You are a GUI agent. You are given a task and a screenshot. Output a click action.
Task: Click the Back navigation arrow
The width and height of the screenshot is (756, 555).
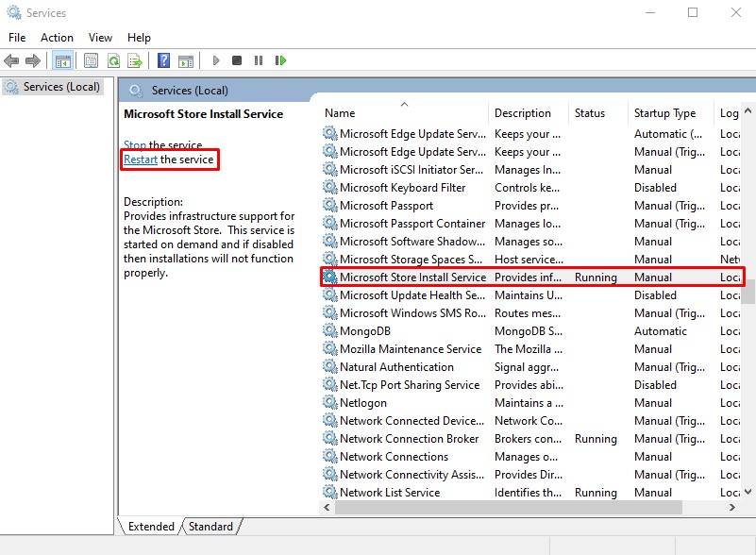pos(11,59)
